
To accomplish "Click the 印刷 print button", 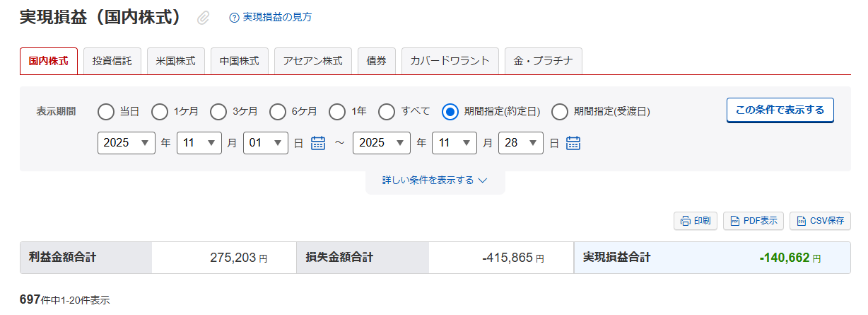I will point(696,221).
